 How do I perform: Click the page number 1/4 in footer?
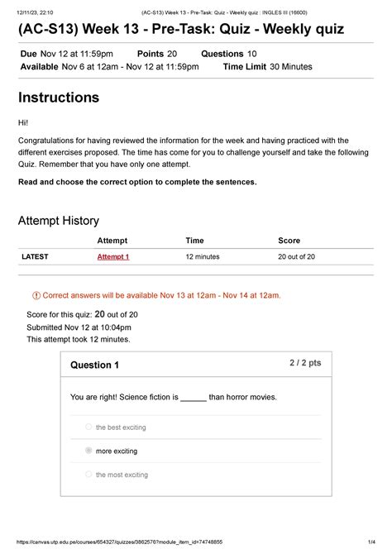click(x=371, y=542)
